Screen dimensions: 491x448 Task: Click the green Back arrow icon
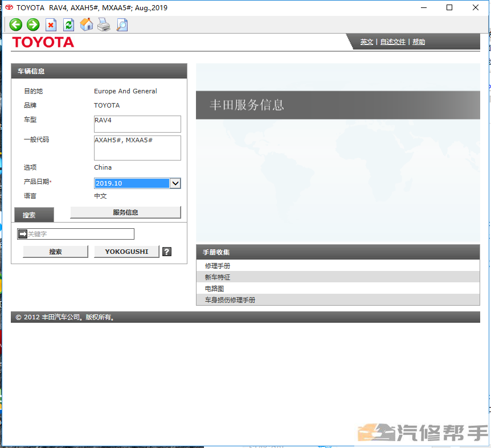click(x=15, y=24)
